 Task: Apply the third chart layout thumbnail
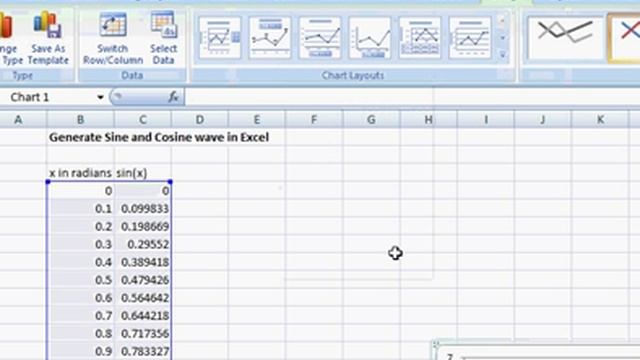[320, 38]
